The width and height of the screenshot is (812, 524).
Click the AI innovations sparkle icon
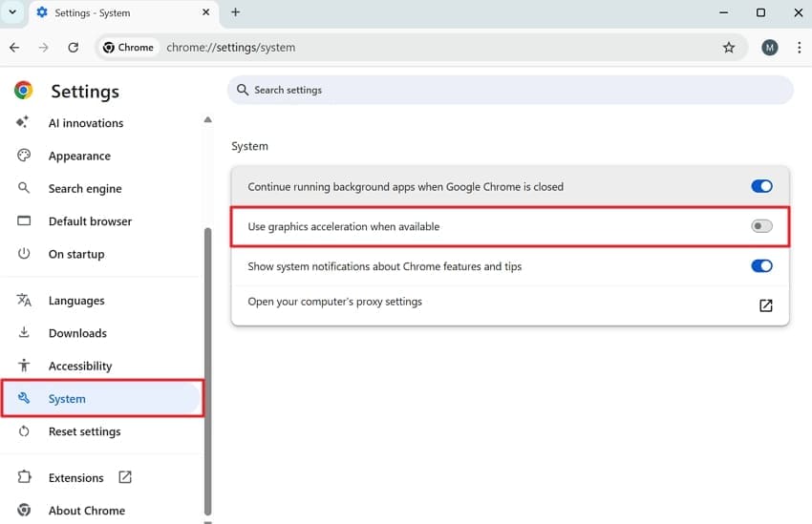click(x=22, y=122)
